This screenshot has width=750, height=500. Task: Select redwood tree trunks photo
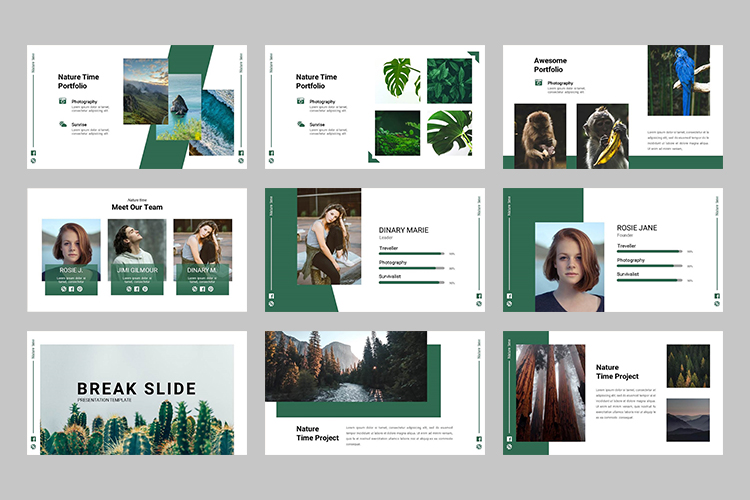click(x=551, y=392)
